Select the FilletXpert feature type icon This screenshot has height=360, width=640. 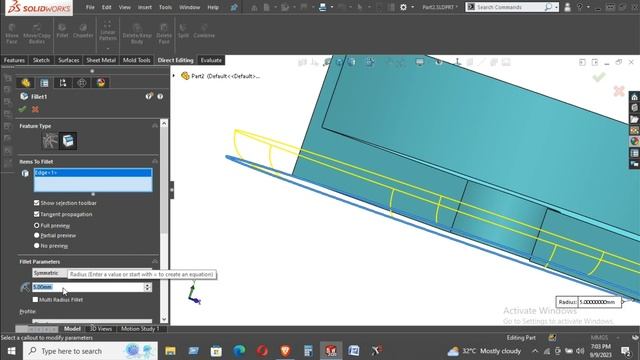(x=68, y=141)
